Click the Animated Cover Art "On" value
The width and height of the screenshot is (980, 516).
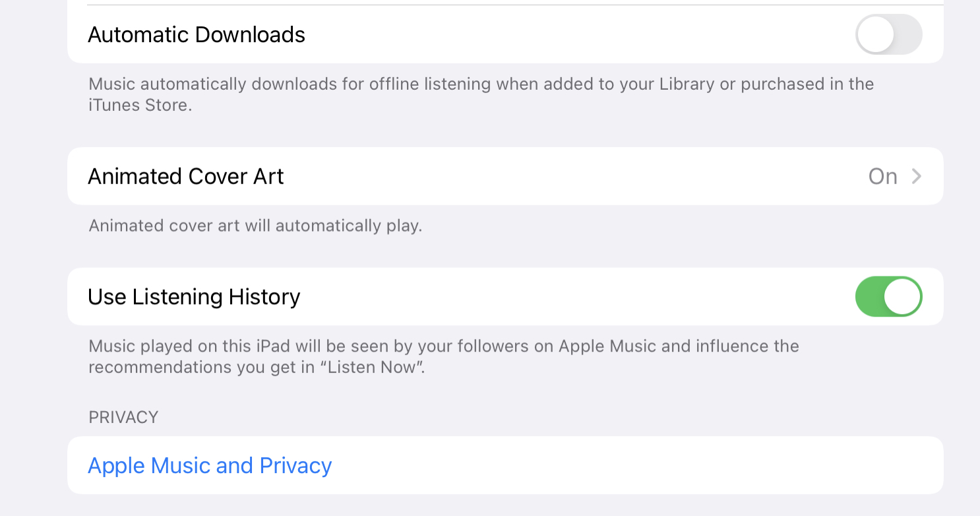point(882,176)
